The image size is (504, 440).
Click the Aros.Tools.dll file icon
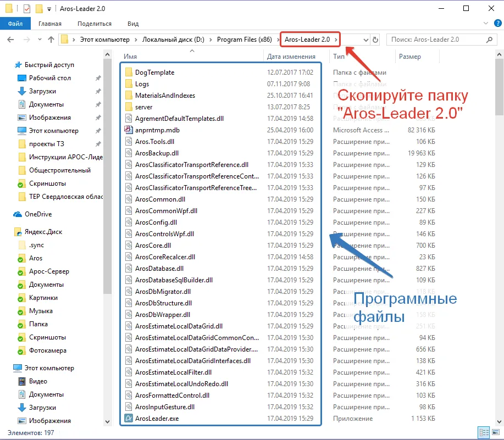(x=129, y=142)
